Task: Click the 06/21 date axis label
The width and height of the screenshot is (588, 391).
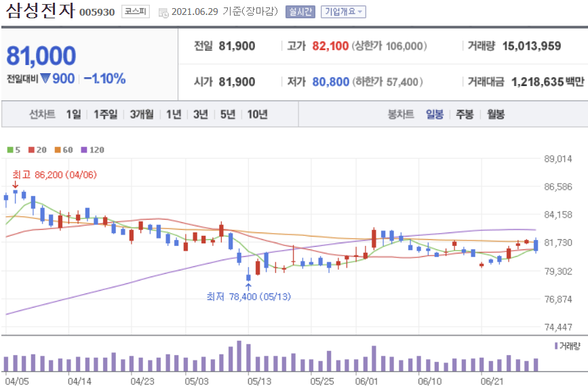Action: click(x=492, y=382)
